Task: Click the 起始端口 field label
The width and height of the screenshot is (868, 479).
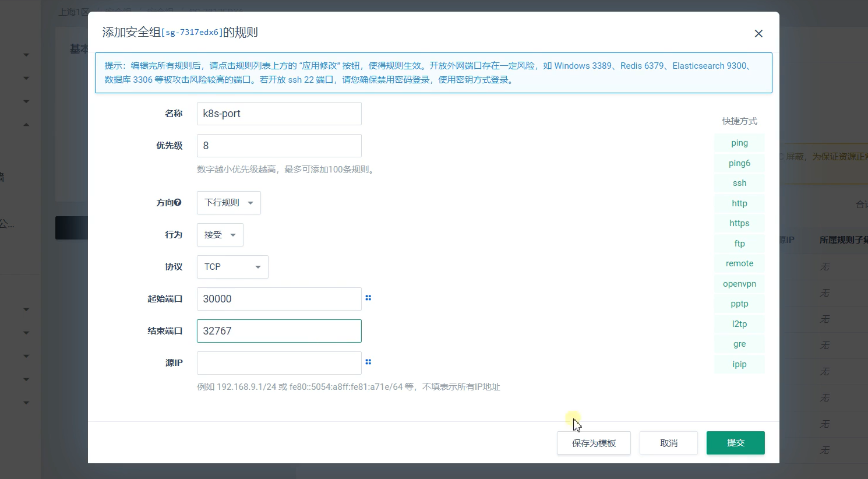Action: point(165,299)
